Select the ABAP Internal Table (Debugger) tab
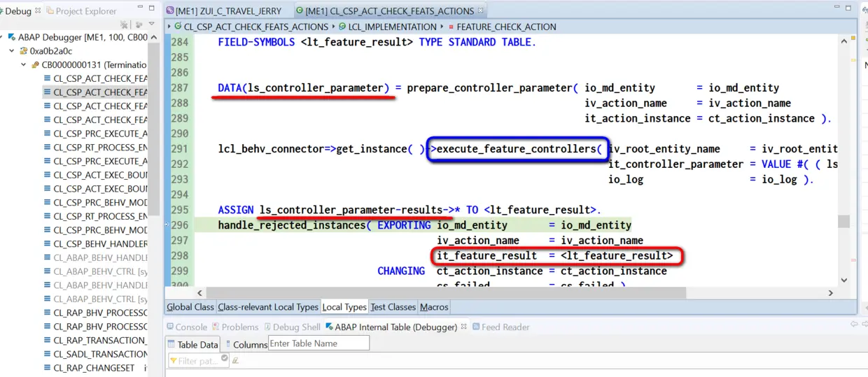This screenshot has height=377, width=868. tap(390, 327)
